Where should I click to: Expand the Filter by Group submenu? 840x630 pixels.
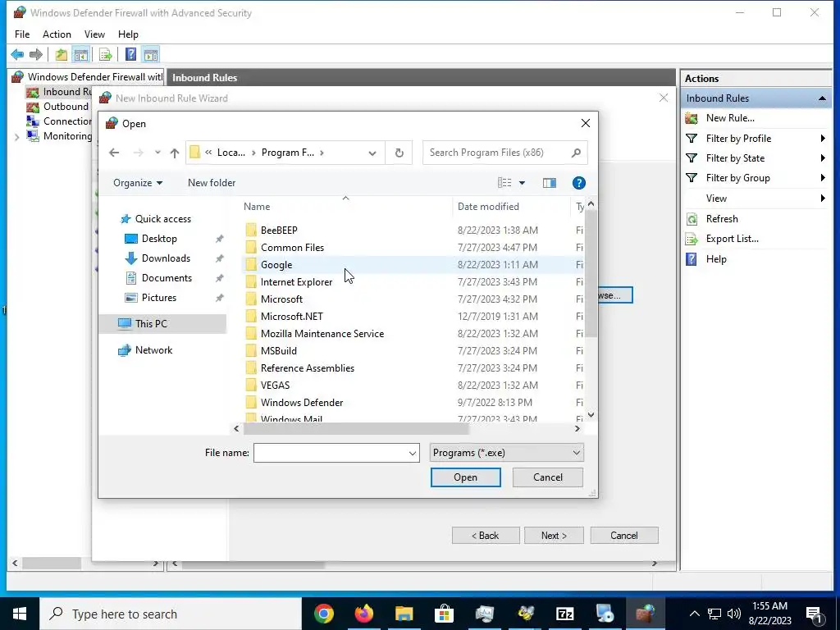pyautogui.click(x=822, y=178)
